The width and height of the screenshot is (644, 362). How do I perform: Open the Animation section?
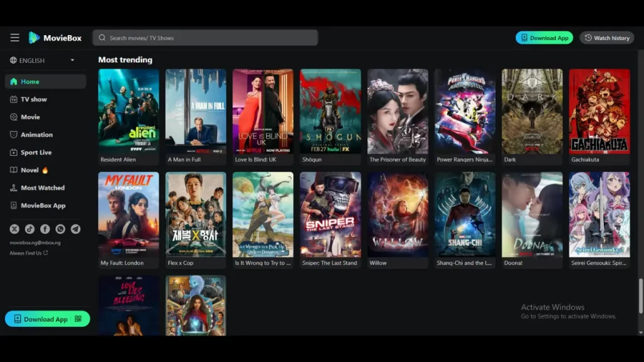(45, 134)
